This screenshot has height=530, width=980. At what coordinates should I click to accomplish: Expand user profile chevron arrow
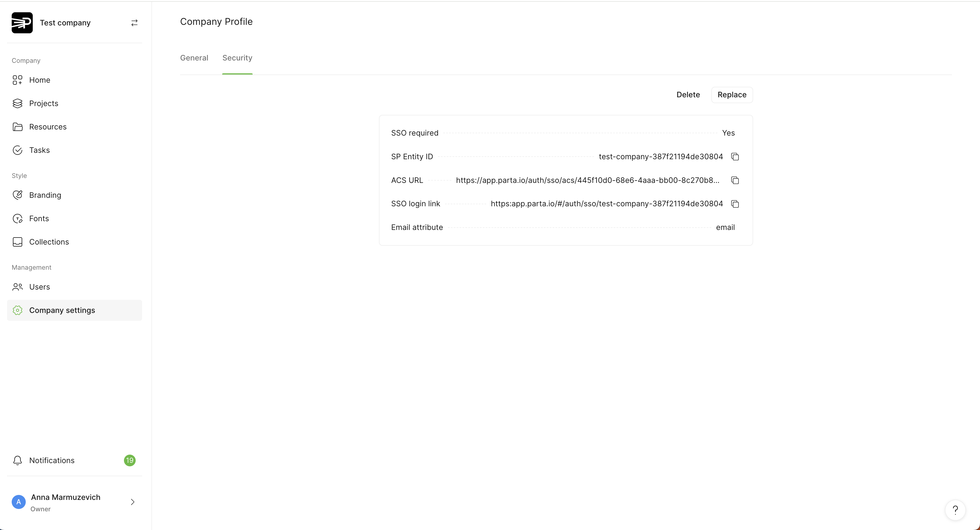pos(132,502)
